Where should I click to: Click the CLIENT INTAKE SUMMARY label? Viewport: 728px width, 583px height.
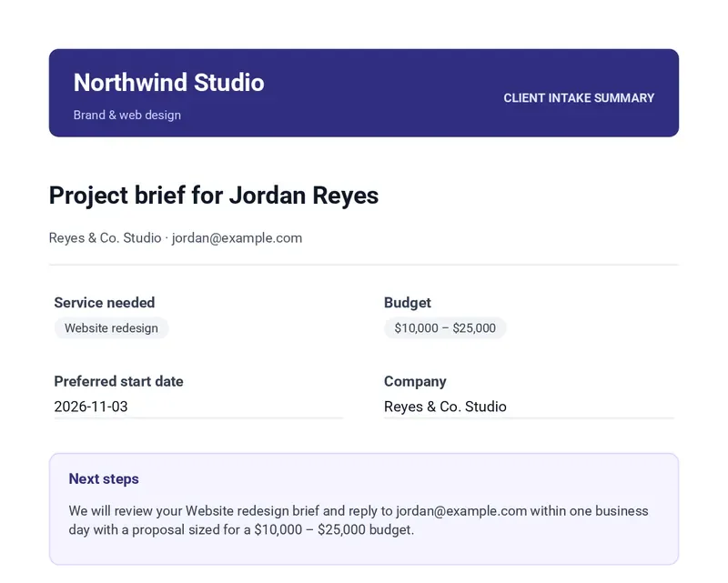579,98
